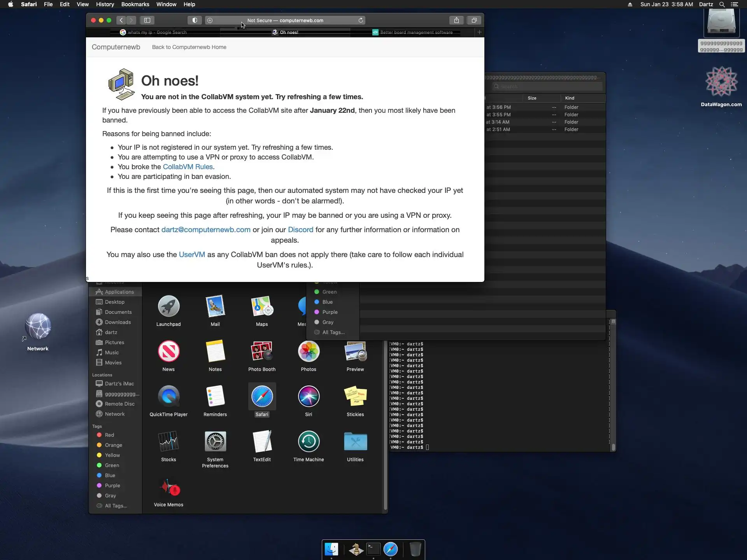Viewport: 747px width, 560px height.
Task: Click the Kind column header in Finder
Action: 570,98
